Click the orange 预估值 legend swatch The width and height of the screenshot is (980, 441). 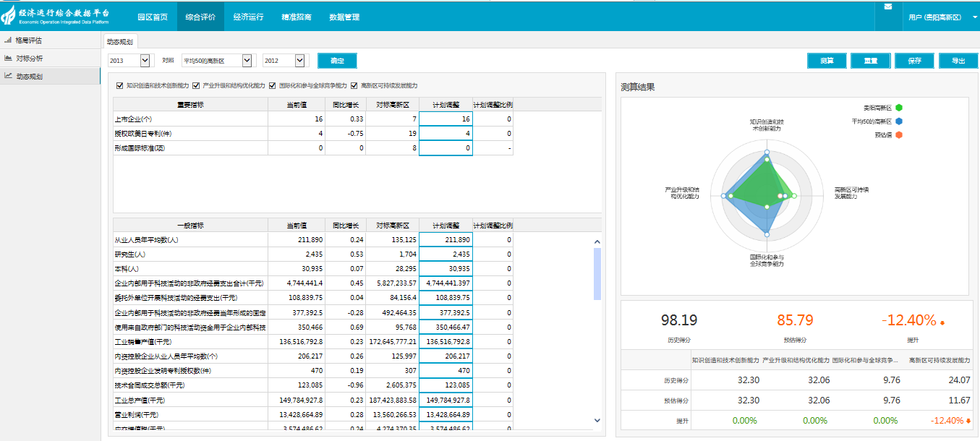click(899, 135)
